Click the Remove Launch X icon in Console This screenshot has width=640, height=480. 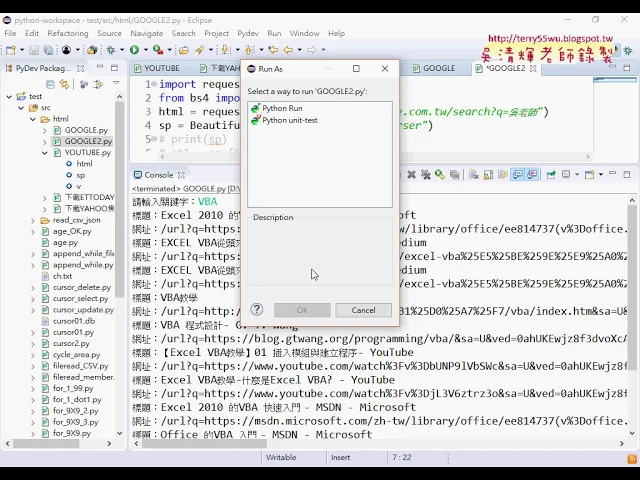point(411,175)
